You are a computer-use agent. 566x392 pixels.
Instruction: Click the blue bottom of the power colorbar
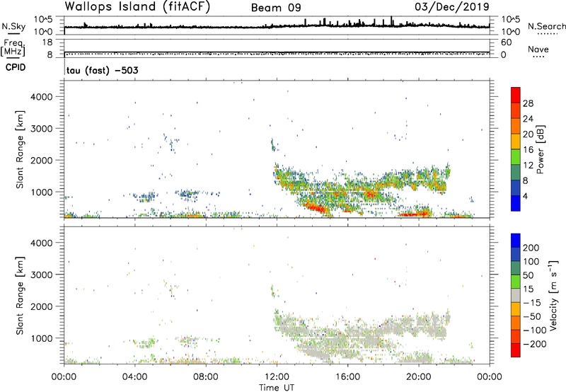[x=516, y=203]
